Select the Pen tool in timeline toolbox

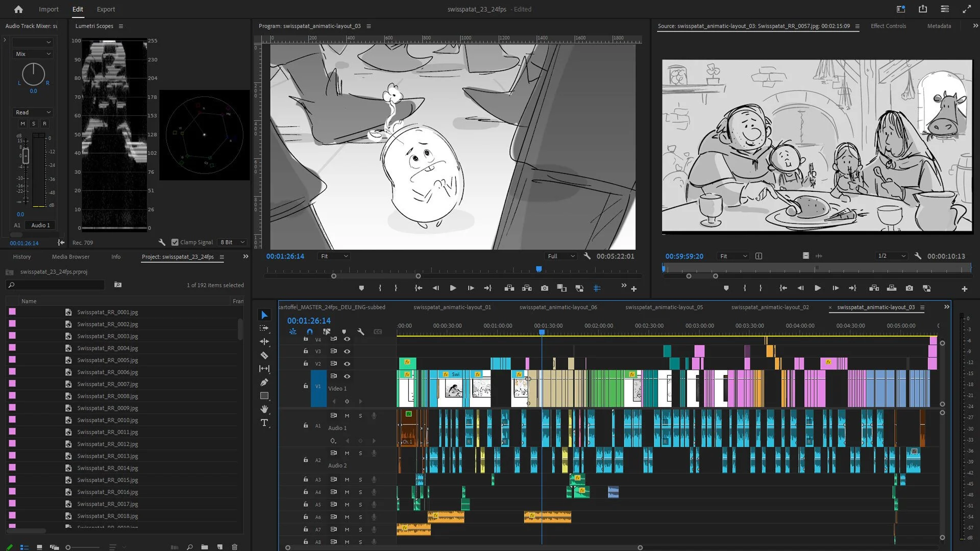[x=264, y=382]
